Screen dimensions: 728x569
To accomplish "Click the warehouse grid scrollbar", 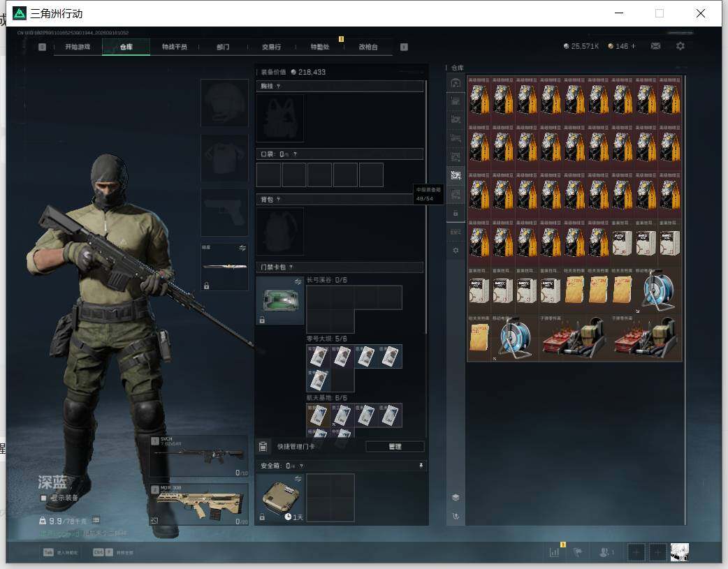I will (685, 300).
